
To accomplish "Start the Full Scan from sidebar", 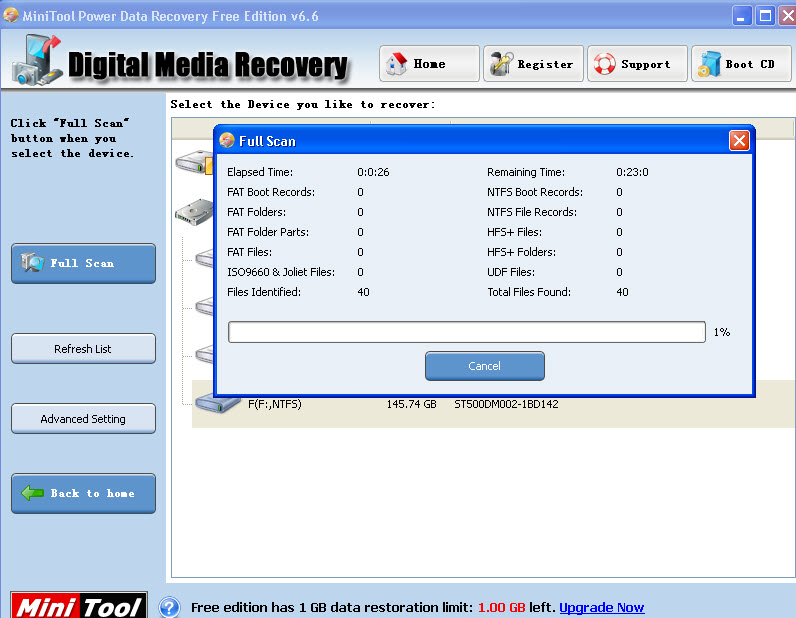I will 83,264.
